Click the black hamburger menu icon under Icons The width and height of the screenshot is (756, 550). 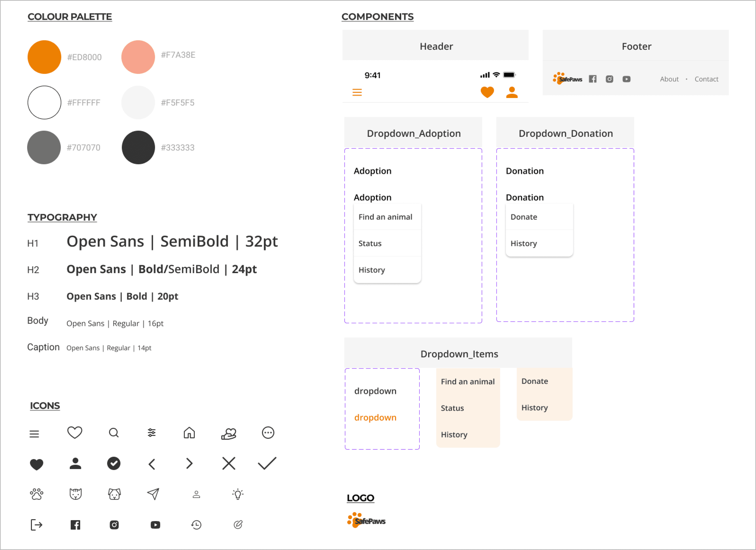(34, 434)
